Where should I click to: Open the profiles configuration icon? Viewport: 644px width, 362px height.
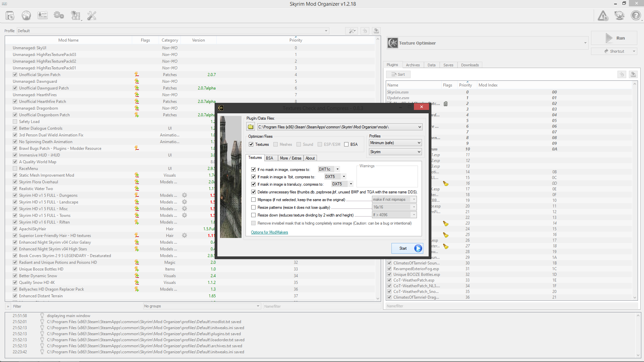click(43, 15)
